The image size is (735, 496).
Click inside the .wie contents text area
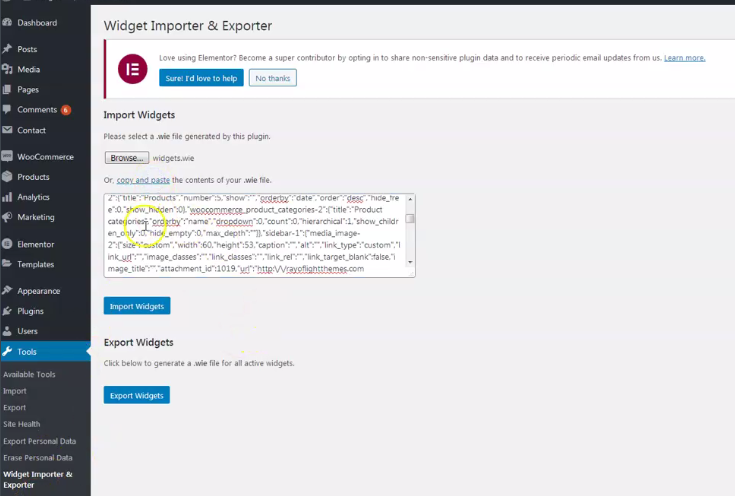pyautogui.click(x=255, y=235)
